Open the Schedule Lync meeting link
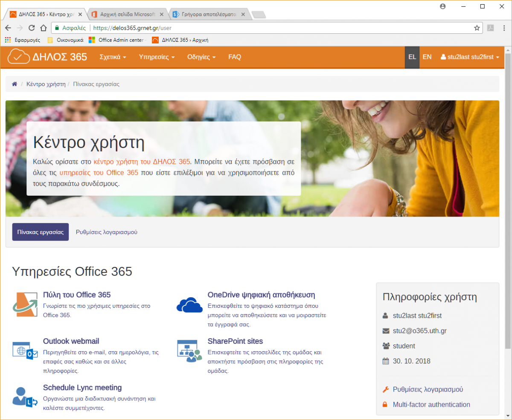512x420 pixels. point(82,388)
